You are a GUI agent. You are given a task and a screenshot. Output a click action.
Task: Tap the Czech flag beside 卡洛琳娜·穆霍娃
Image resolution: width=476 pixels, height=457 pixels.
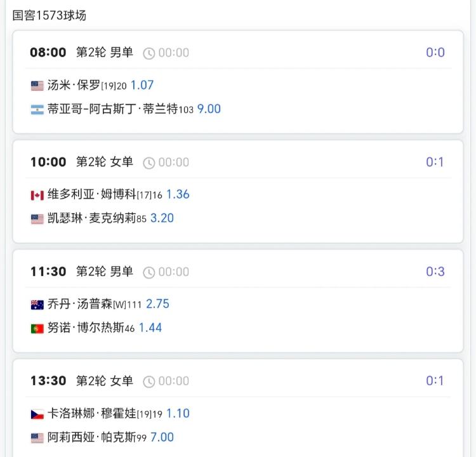coord(37,414)
